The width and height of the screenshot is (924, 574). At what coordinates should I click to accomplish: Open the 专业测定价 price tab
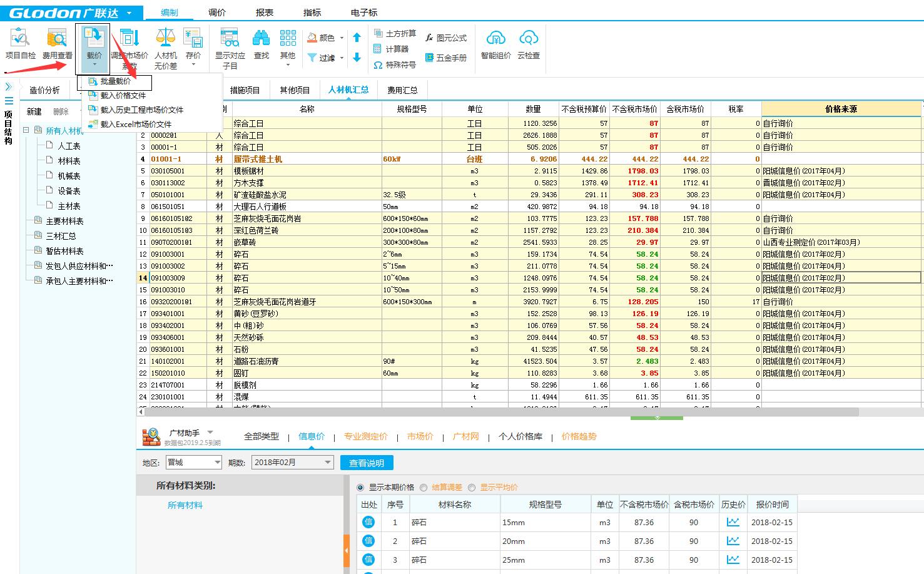[x=365, y=436]
